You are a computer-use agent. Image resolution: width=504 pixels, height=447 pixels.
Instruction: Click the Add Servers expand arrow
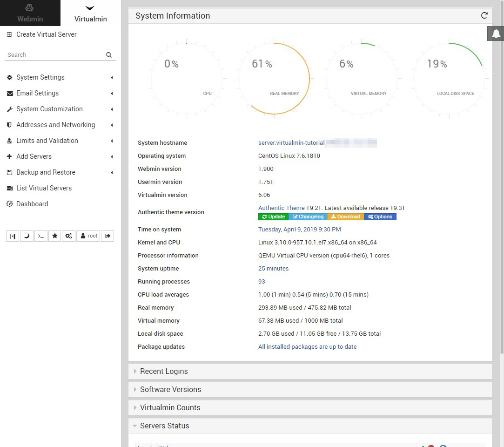pos(112,156)
